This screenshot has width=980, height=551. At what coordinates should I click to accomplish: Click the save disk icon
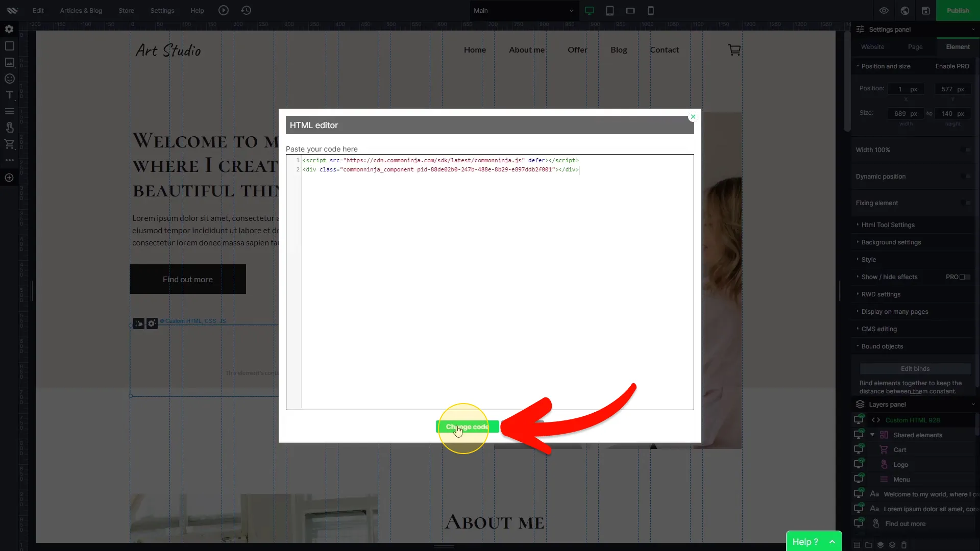coord(926,11)
